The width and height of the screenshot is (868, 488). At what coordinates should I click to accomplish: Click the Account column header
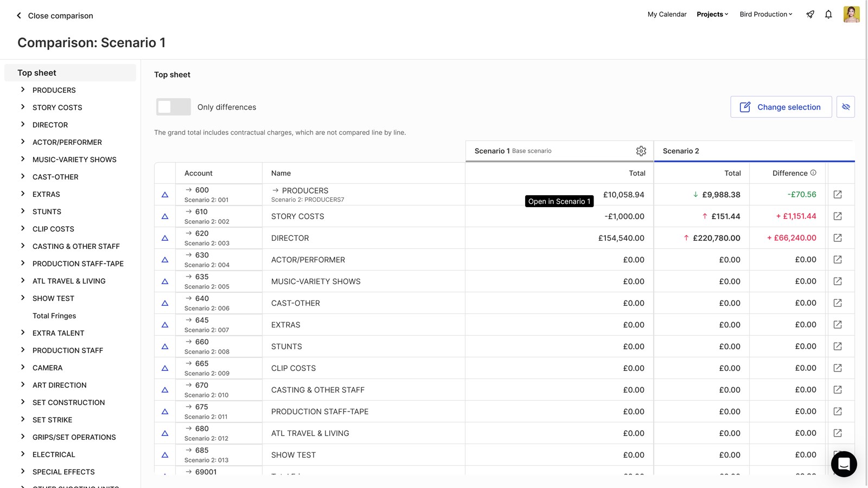(x=199, y=173)
